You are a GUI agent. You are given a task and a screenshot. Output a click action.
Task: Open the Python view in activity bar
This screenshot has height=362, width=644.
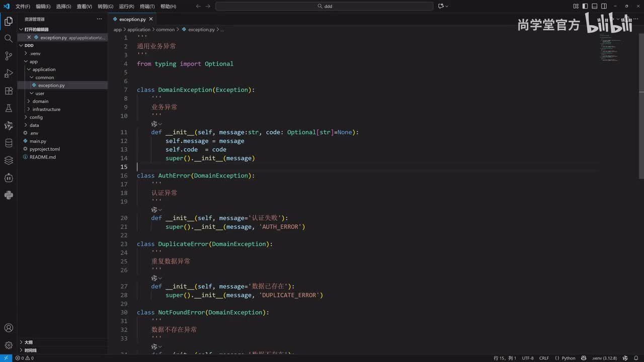click(x=9, y=195)
